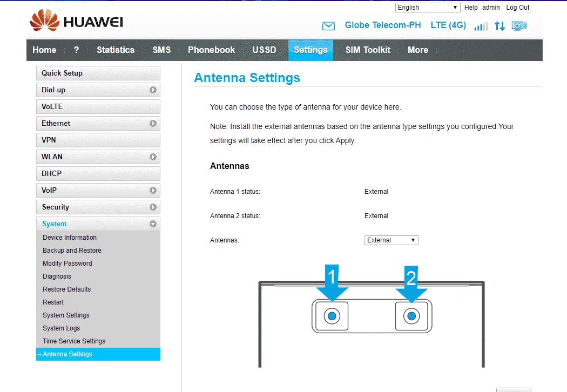
Task: Click the data traffic up/down arrows icon
Action: [500, 26]
